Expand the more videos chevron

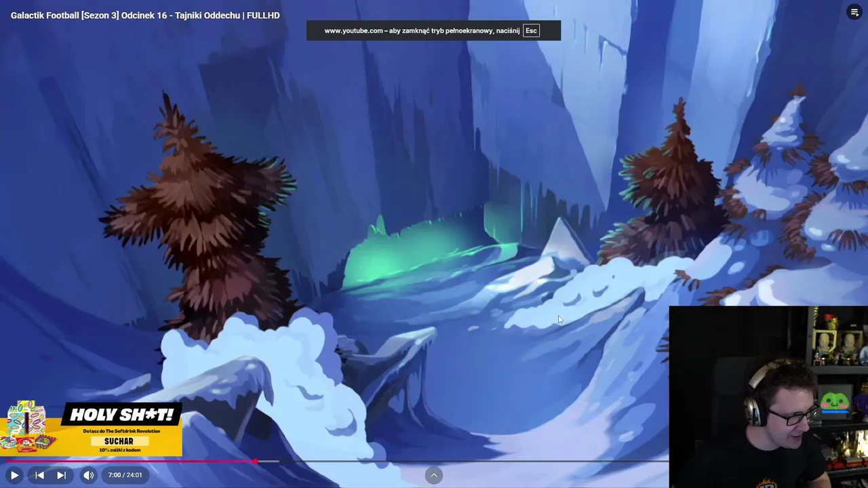(x=434, y=475)
